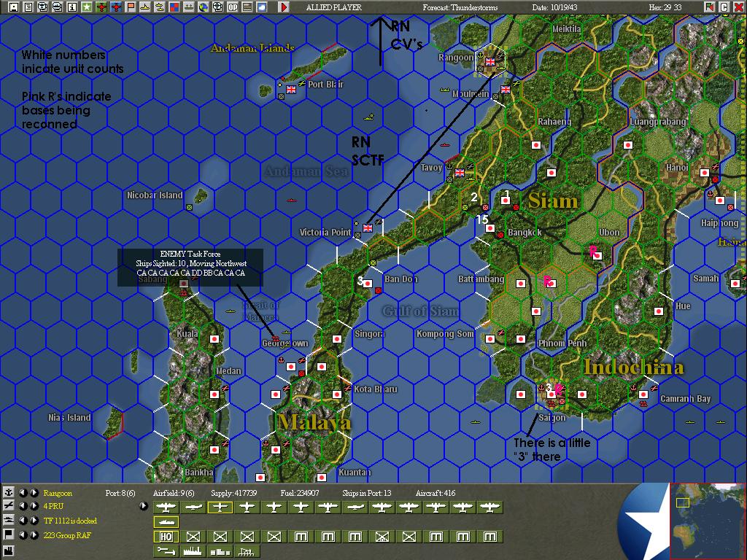Click the 'Supply: 417739' readout
The image size is (747, 560).
(x=234, y=493)
